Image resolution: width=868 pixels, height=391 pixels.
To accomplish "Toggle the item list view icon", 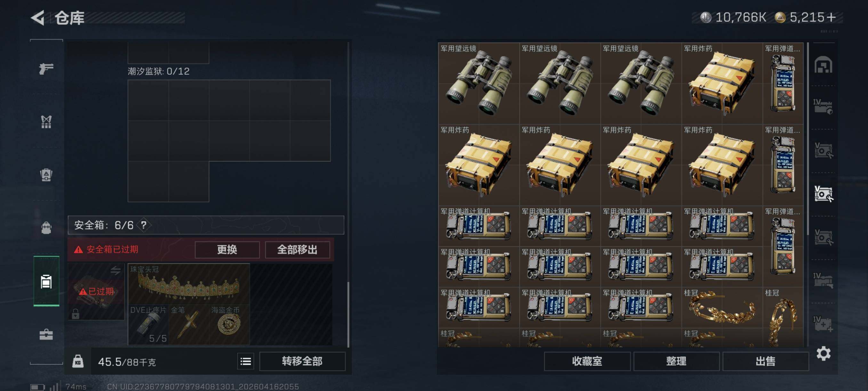I will click(245, 361).
